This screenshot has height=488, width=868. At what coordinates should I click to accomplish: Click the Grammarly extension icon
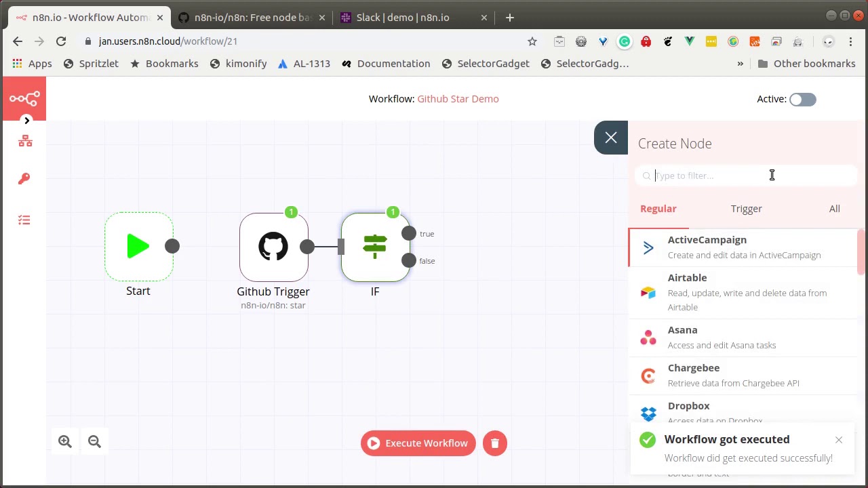pos(625,42)
